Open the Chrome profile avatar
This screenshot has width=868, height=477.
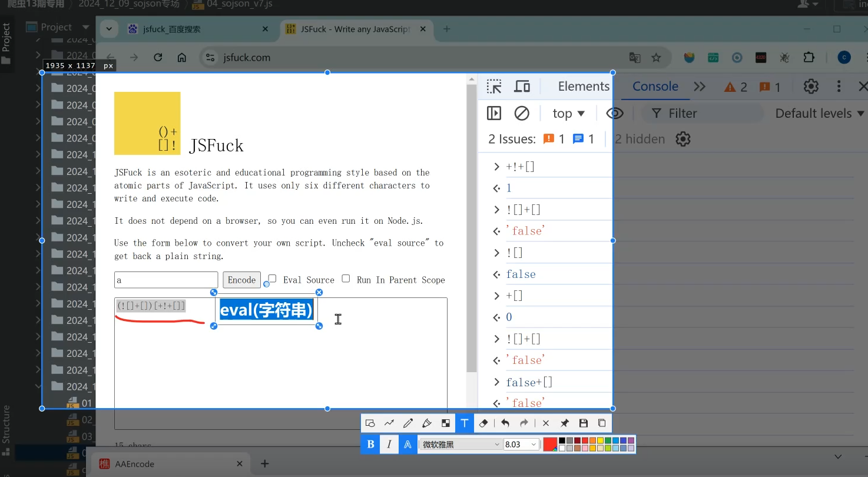(844, 57)
